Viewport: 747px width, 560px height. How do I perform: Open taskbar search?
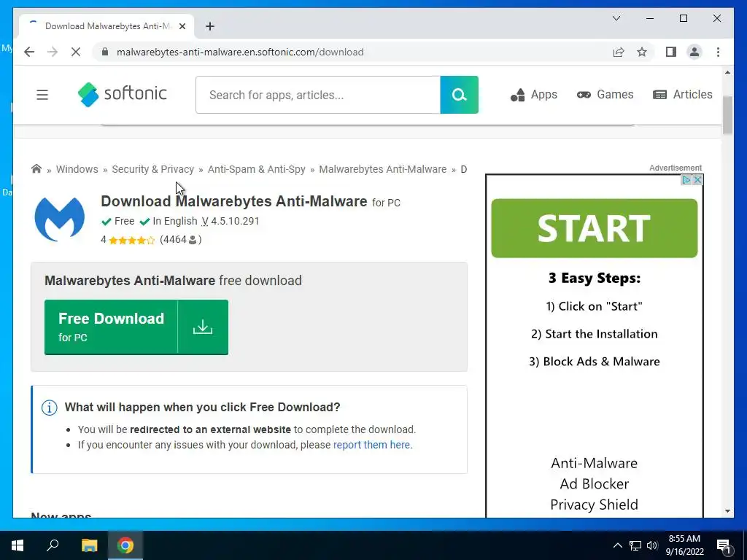53,545
